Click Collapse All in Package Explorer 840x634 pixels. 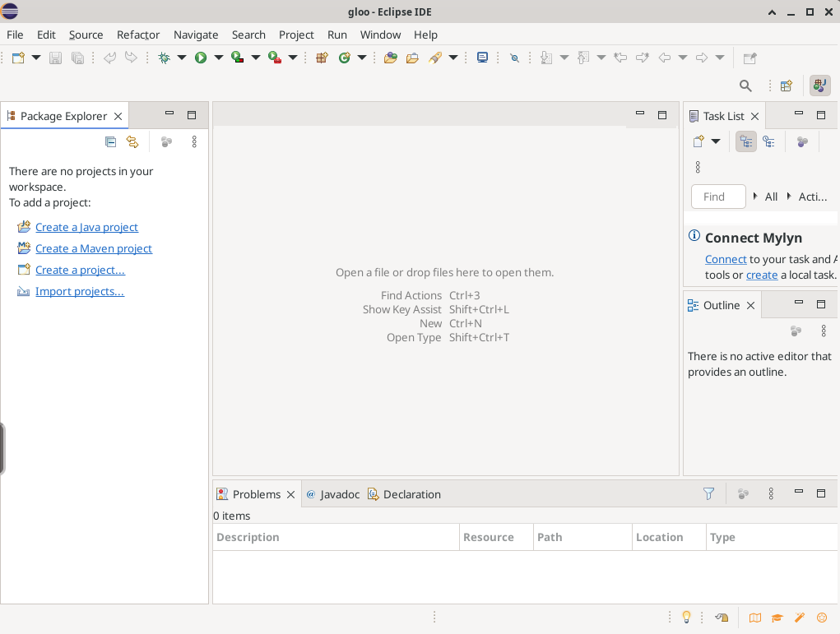point(110,142)
